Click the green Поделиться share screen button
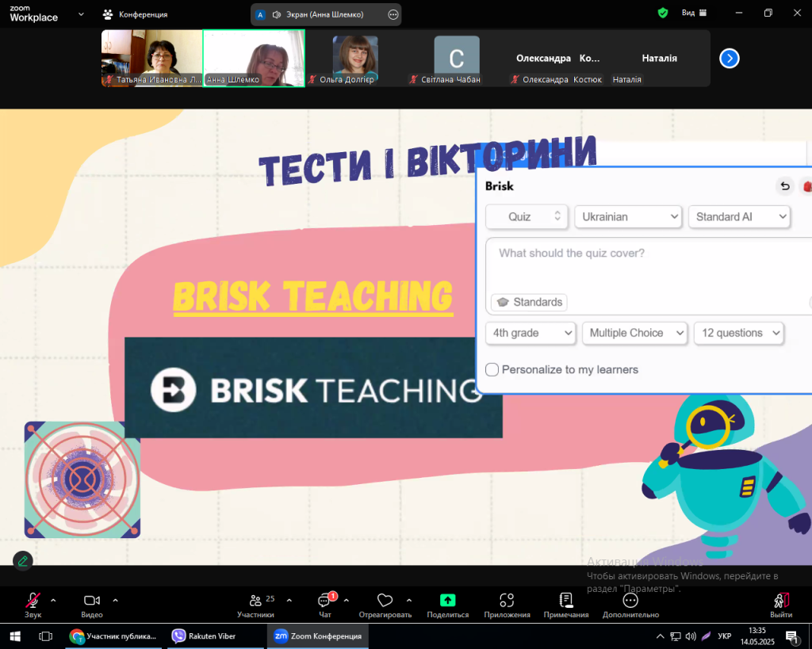812x649 pixels. coord(447,605)
